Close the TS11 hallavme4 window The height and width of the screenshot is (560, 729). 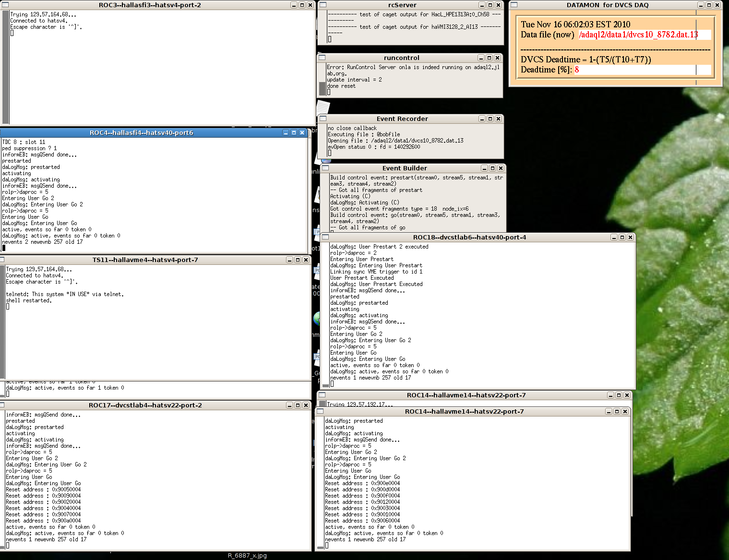pyautogui.click(x=306, y=260)
